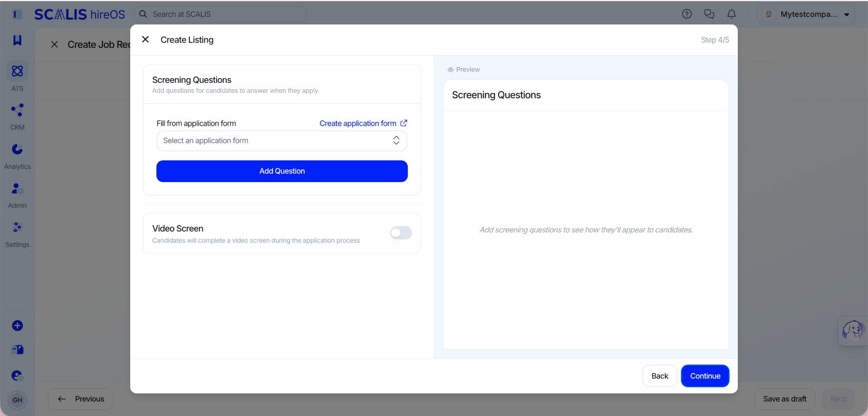The width and height of the screenshot is (868, 416).
Task: Open the Admin sidebar icon
Action: tap(17, 189)
